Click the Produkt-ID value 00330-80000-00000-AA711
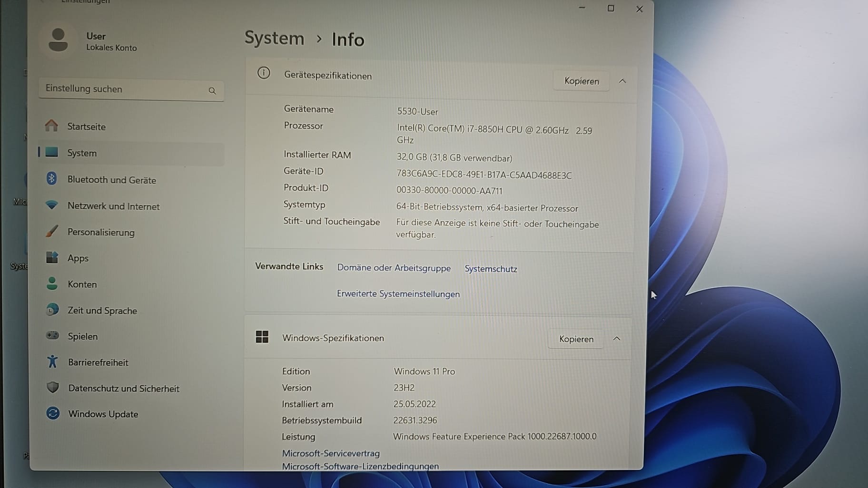The image size is (868, 488). pyautogui.click(x=449, y=191)
